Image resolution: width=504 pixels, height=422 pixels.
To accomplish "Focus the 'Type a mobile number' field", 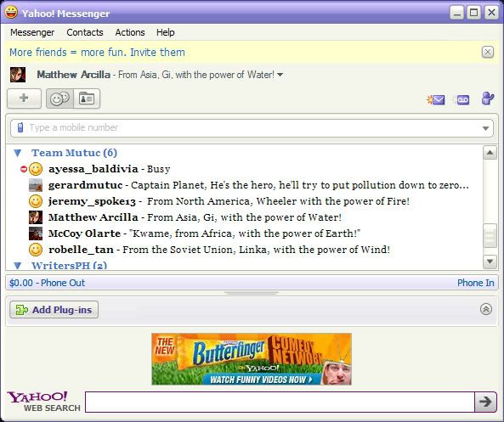I will (252, 128).
